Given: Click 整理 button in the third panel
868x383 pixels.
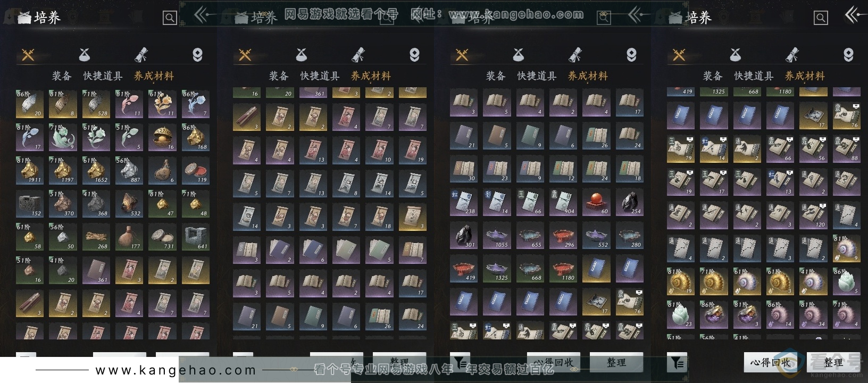Looking at the screenshot, I should click(616, 362).
